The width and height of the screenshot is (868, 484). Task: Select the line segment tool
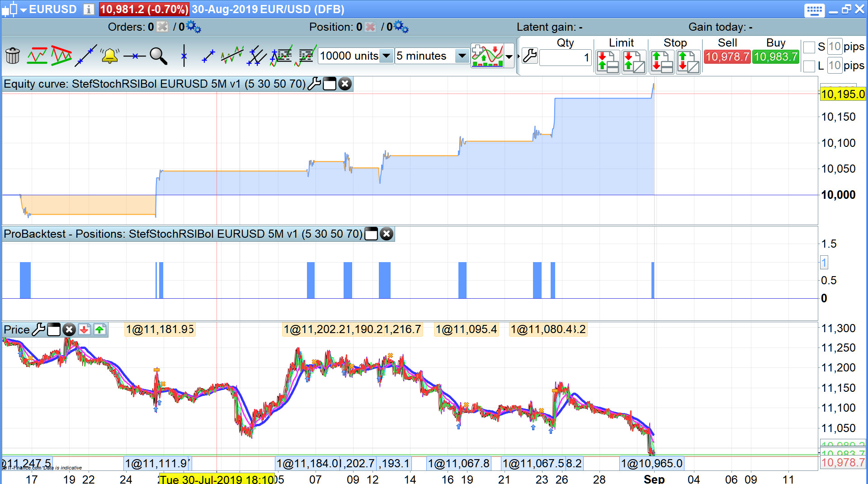208,56
